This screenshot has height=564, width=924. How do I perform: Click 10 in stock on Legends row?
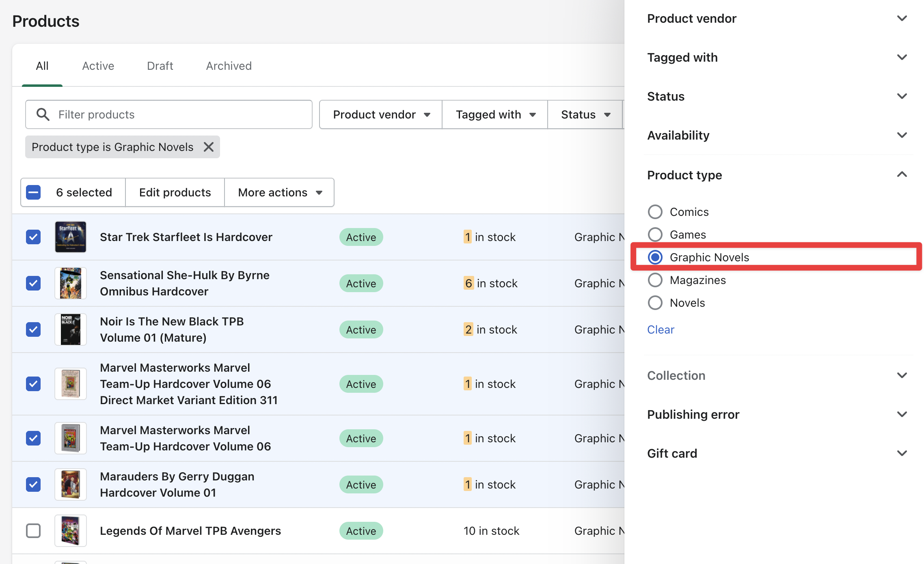pyautogui.click(x=491, y=531)
